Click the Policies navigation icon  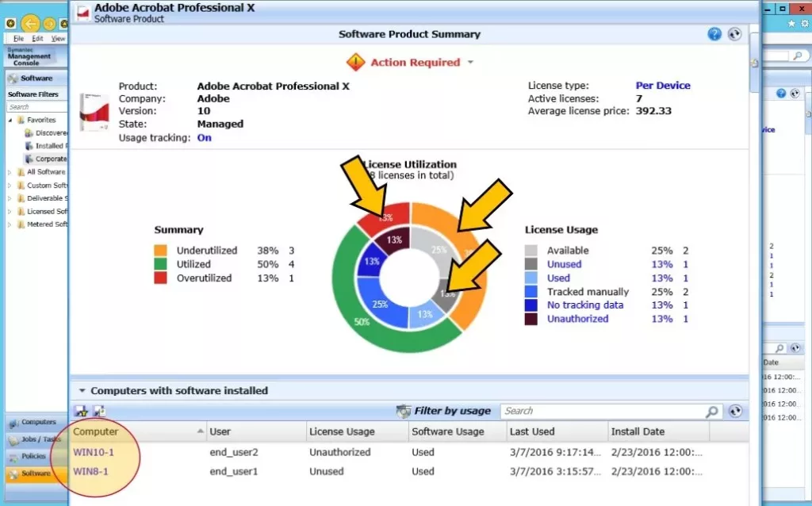click(14, 458)
